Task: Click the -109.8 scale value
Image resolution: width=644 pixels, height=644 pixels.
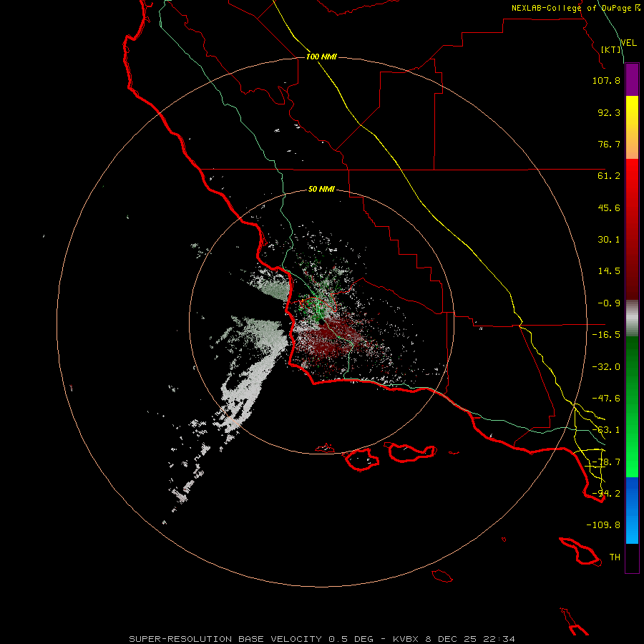Action: (x=603, y=525)
